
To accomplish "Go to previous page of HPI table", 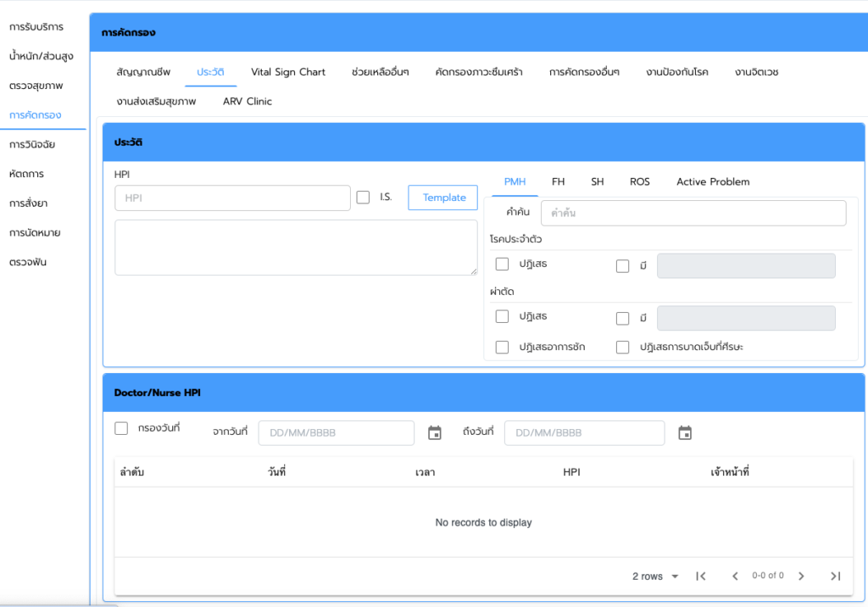I will pos(735,576).
